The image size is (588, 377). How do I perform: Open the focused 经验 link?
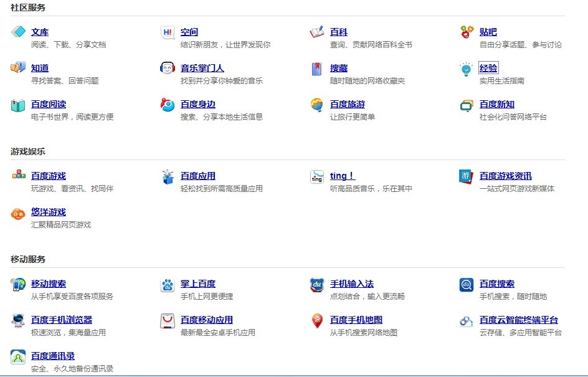[488, 68]
